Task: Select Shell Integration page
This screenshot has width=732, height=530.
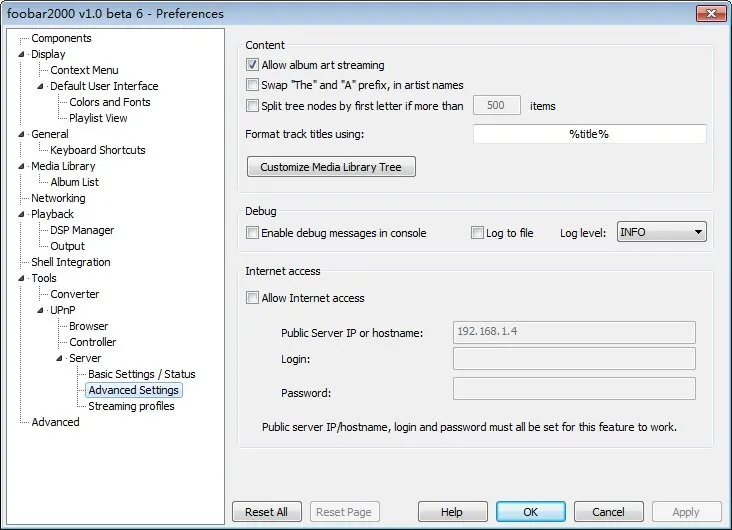Action: click(70, 262)
